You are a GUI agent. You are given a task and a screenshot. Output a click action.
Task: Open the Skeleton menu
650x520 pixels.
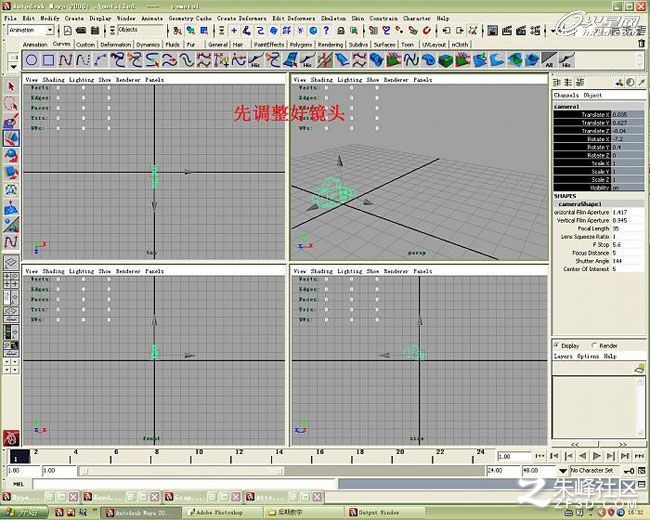(333, 18)
